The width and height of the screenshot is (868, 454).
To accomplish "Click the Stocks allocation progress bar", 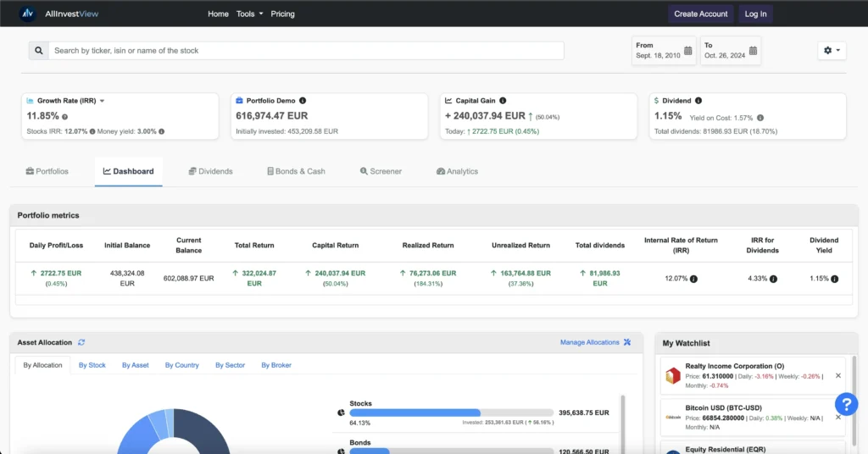I will pos(451,412).
